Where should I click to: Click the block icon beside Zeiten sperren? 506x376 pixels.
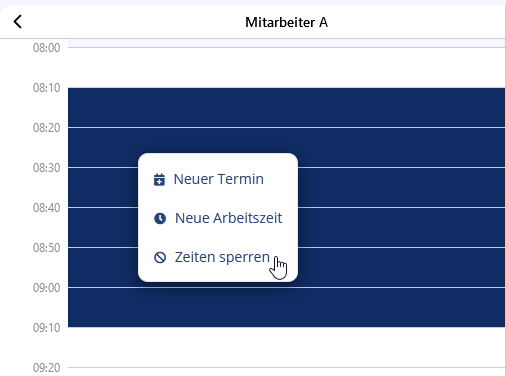160,257
